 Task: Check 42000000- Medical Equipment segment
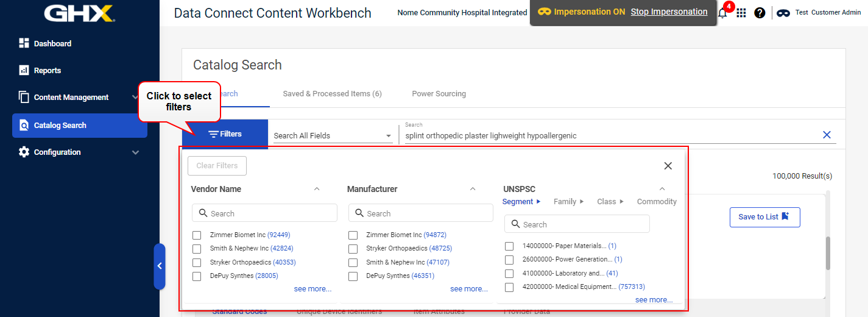click(x=509, y=287)
